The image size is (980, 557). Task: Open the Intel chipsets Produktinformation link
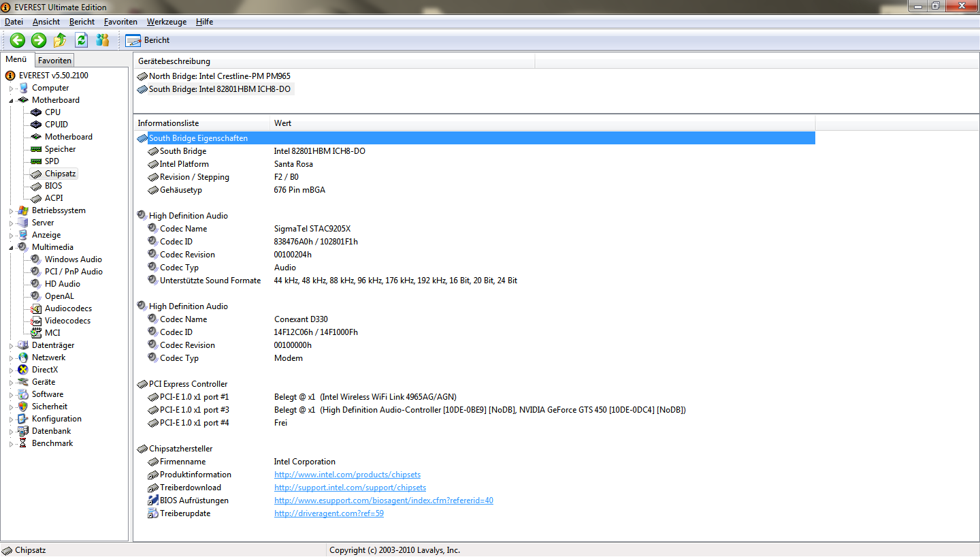click(x=347, y=475)
